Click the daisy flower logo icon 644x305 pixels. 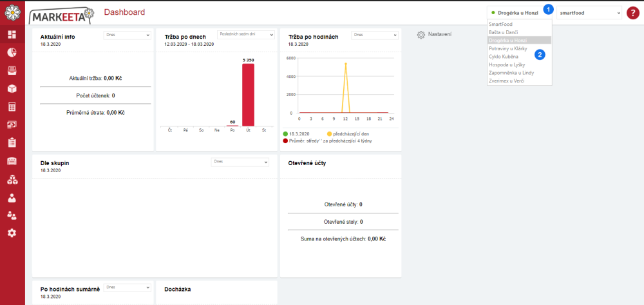(12, 12)
